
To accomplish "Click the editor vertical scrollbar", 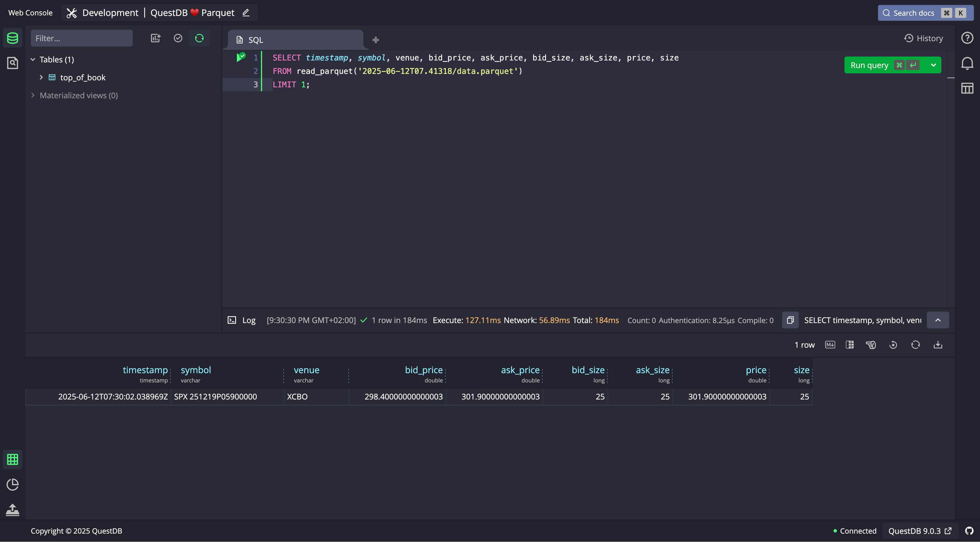I will tap(950, 179).
